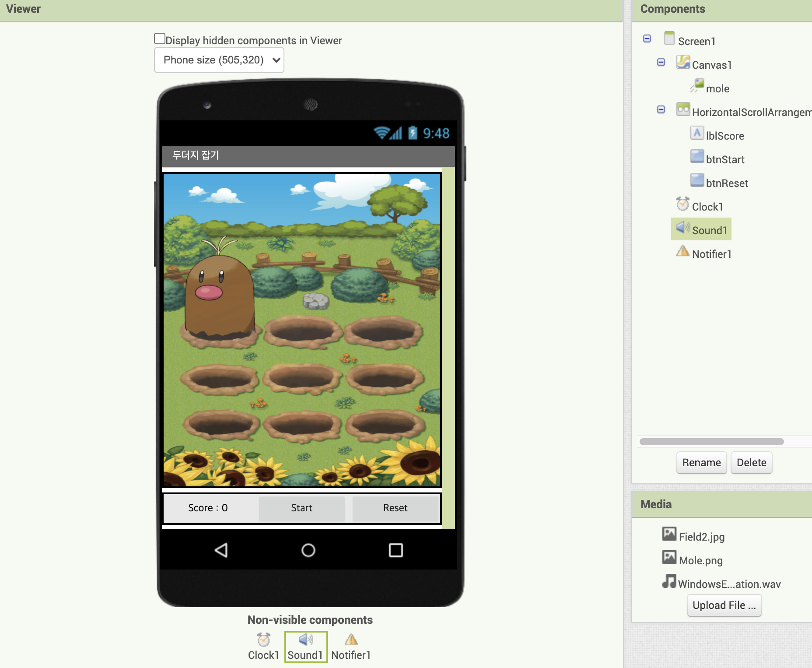The width and height of the screenshot is (812, 668).
Task: Click the lblScore label icon
Action: pyautogui.click(x=697, y=133)
